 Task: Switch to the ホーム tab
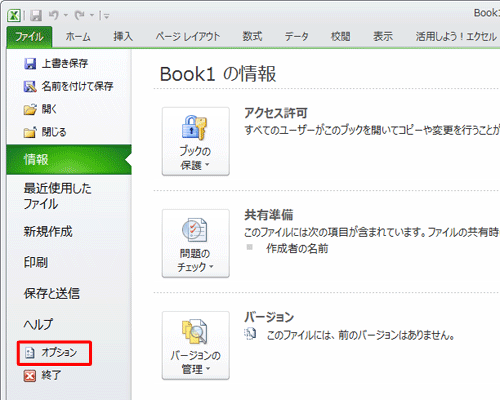click(78, 37)
